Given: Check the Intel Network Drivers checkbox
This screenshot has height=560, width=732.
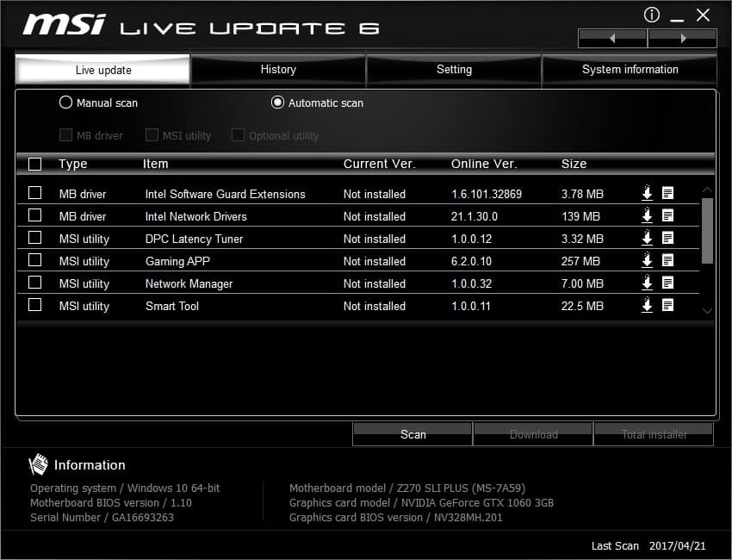Looking at the screenshot, I should [x=35, y=215].
